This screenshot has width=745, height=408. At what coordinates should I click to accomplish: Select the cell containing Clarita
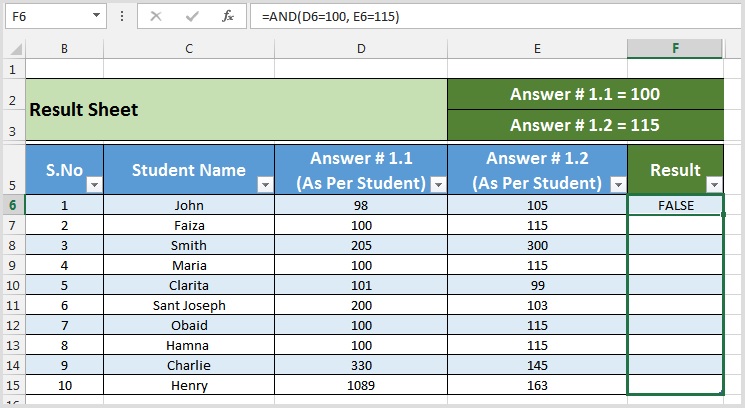click(x=189, y=285)
